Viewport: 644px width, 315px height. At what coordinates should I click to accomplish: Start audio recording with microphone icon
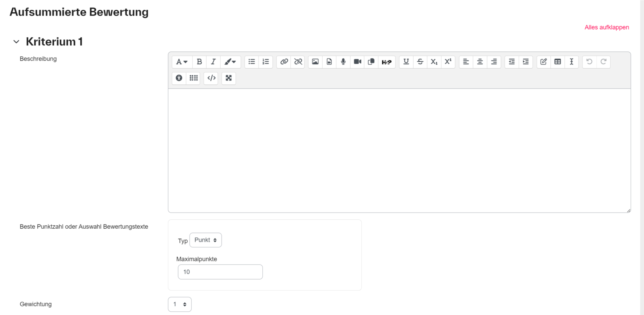[x=343, y=62]
